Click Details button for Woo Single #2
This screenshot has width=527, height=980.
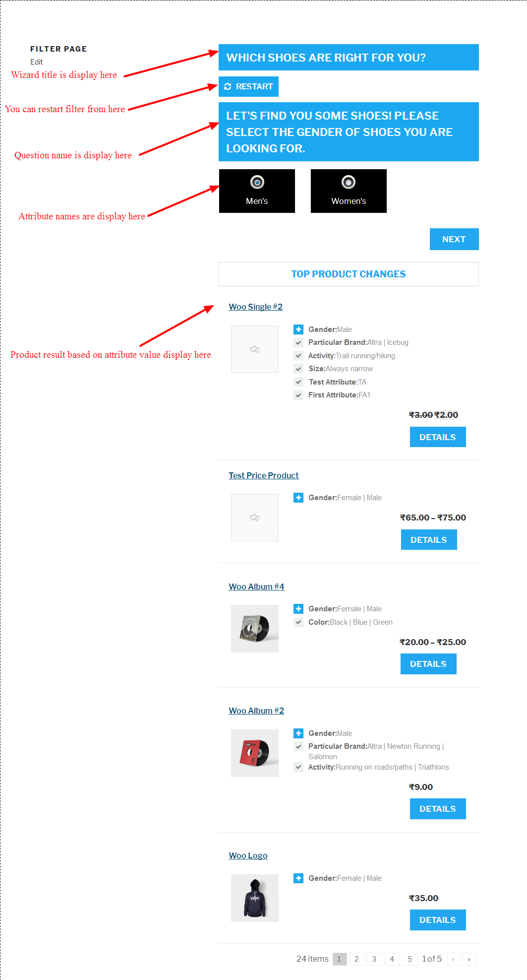[438, 437]
